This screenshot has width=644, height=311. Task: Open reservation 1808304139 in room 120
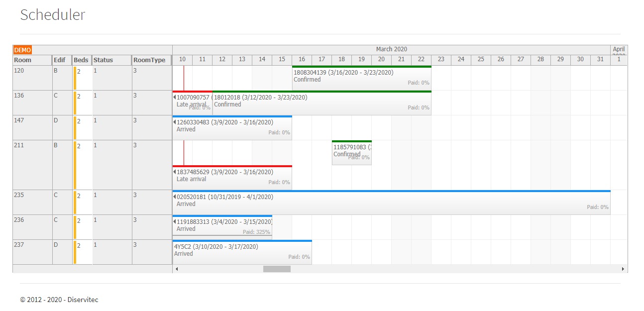tap(361, 78)
